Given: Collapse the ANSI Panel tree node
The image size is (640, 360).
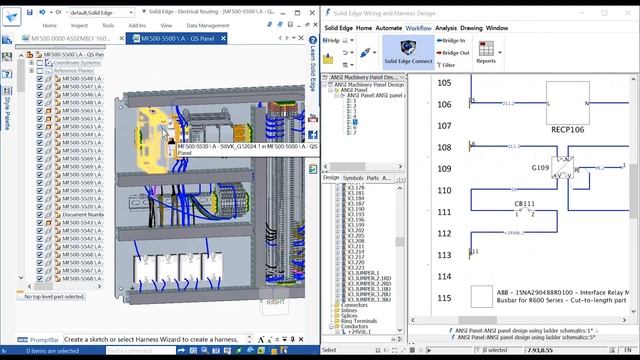Looking at the screenshot, I should (x=331, y=90).
